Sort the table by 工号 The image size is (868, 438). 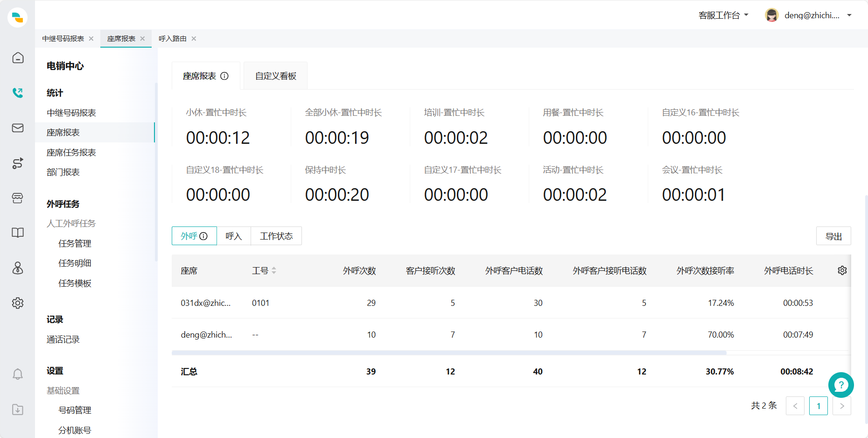click(274, 270)
